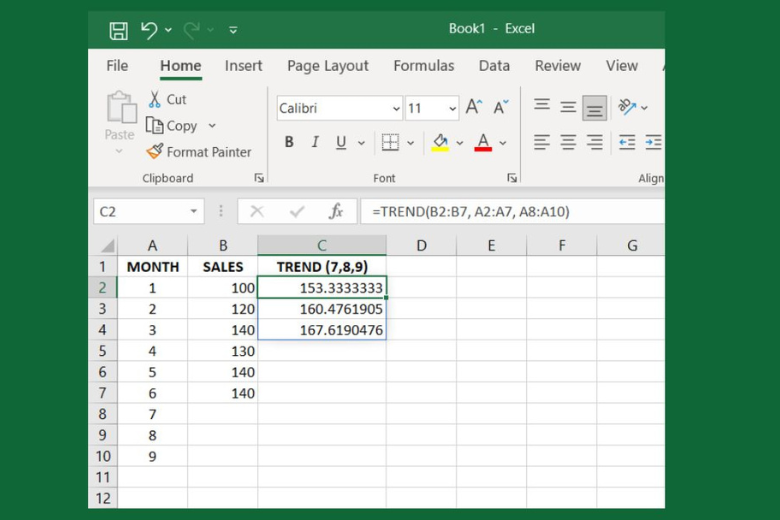
Task: Toggle Italic formatting
Action: click(x=315, y=142)
